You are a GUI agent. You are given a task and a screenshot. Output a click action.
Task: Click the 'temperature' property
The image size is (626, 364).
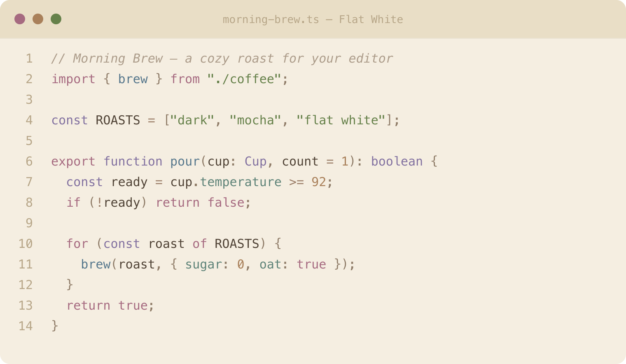tap(241, 182)
